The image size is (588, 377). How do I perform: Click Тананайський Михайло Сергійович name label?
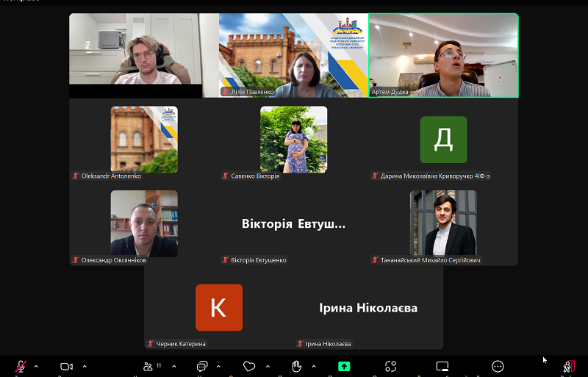tap(431, 260)
